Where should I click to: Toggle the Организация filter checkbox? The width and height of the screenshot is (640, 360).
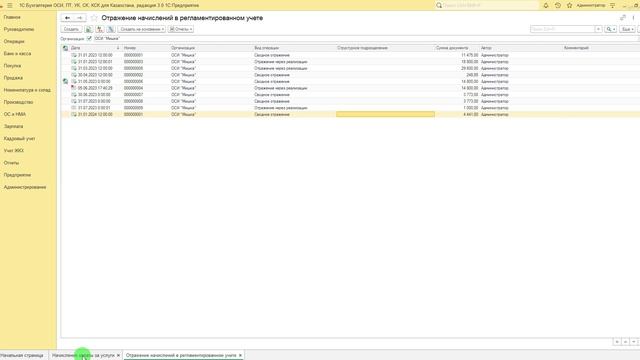[x=89, y=38]
